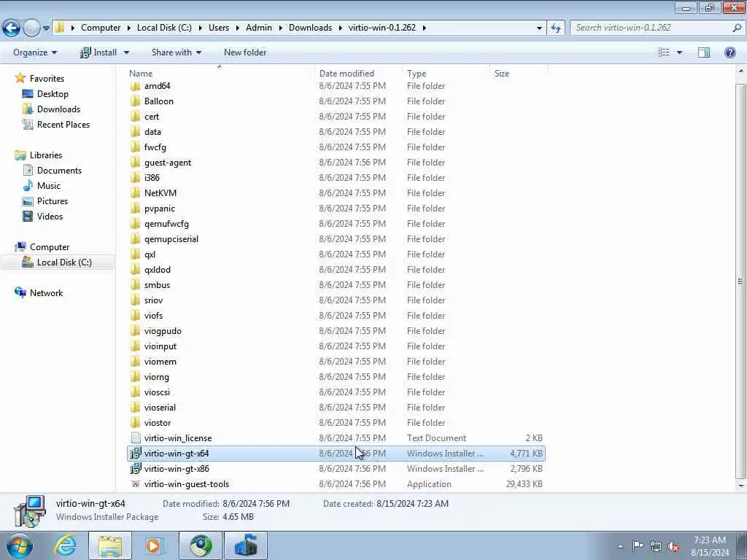This screenshot has height=560, width=747.
Task: Click the amd64 folder icon
Action: pyautogui.click(x=135, y=86)
